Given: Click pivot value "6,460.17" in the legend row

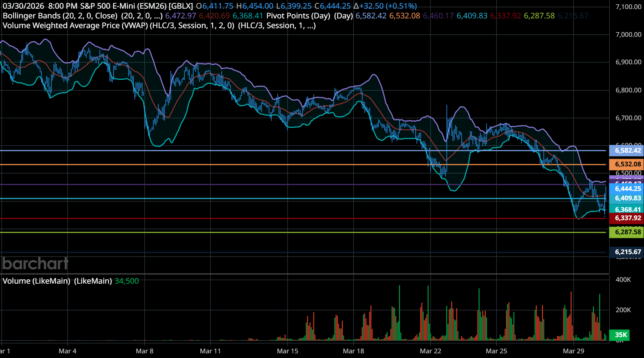Looking at the screenshot, I should coord(438,16).
